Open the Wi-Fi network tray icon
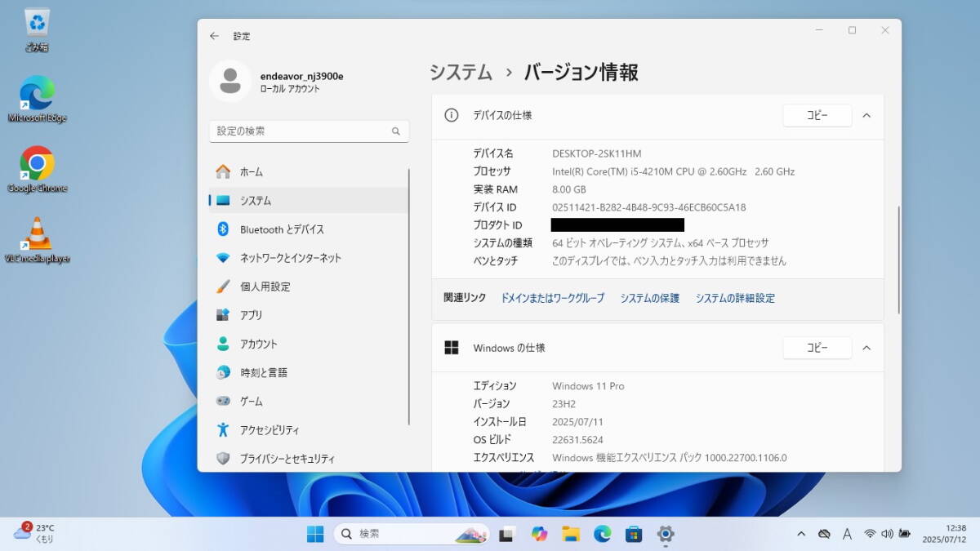The image size is (980, 551). (870, 534)
